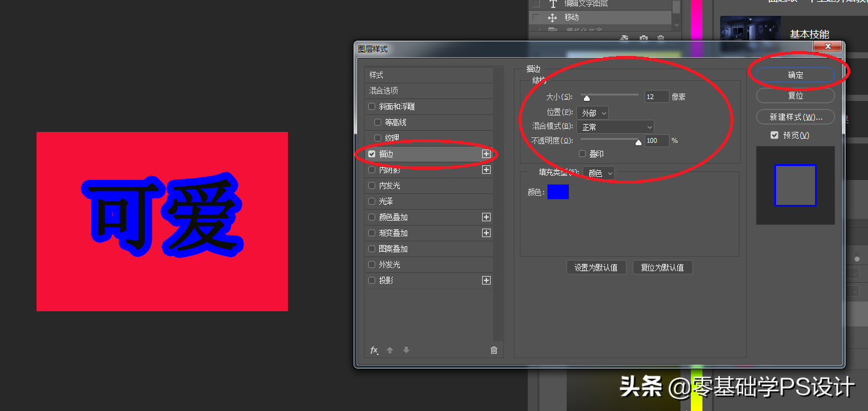Click the history panel trash icon
Image resolution: width=868 pixels, height=411 pixels.
tap(660, 38)
